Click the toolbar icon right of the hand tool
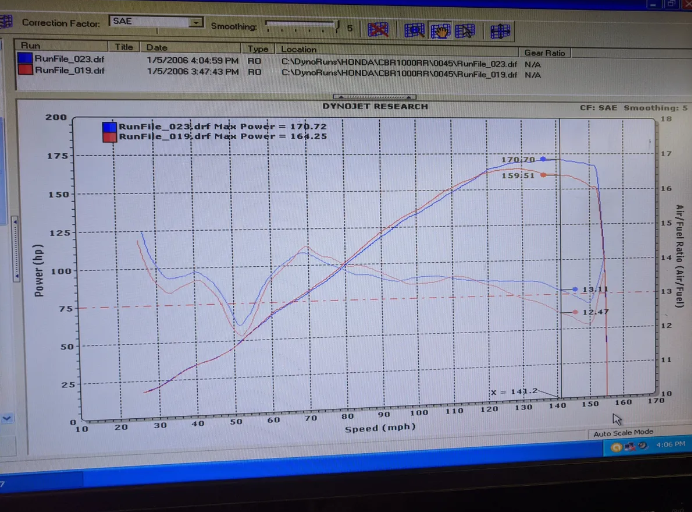692x512 pixels. (x=464, y=30)
